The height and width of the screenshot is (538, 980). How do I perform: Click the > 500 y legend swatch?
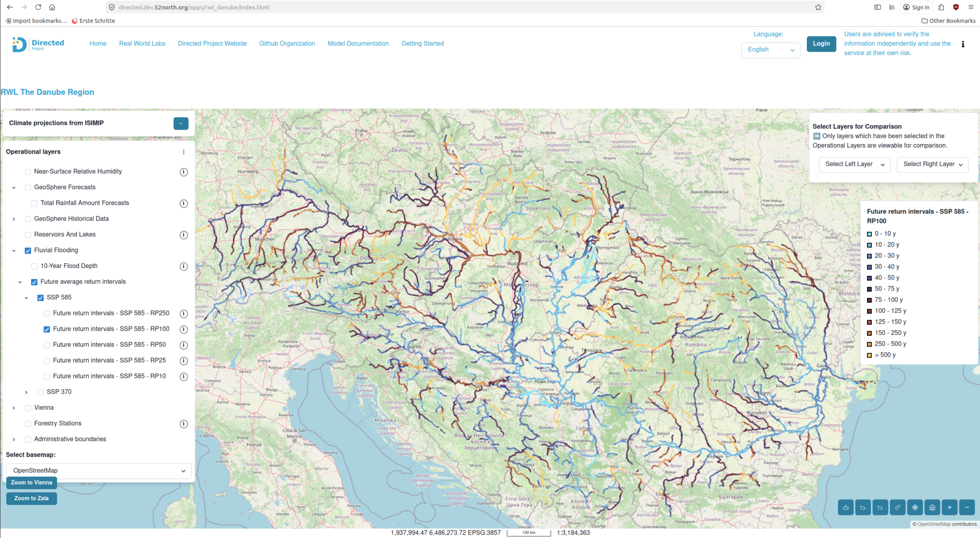(x=869, y=355)
